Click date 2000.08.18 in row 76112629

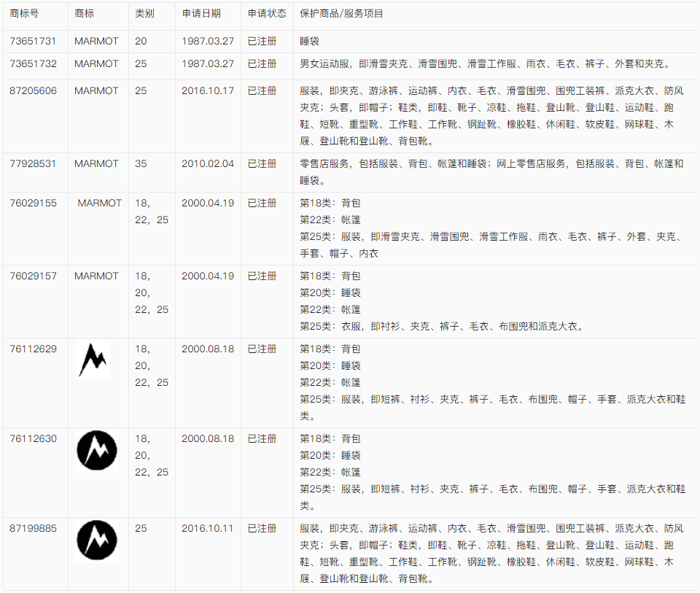tap(208, 349)
